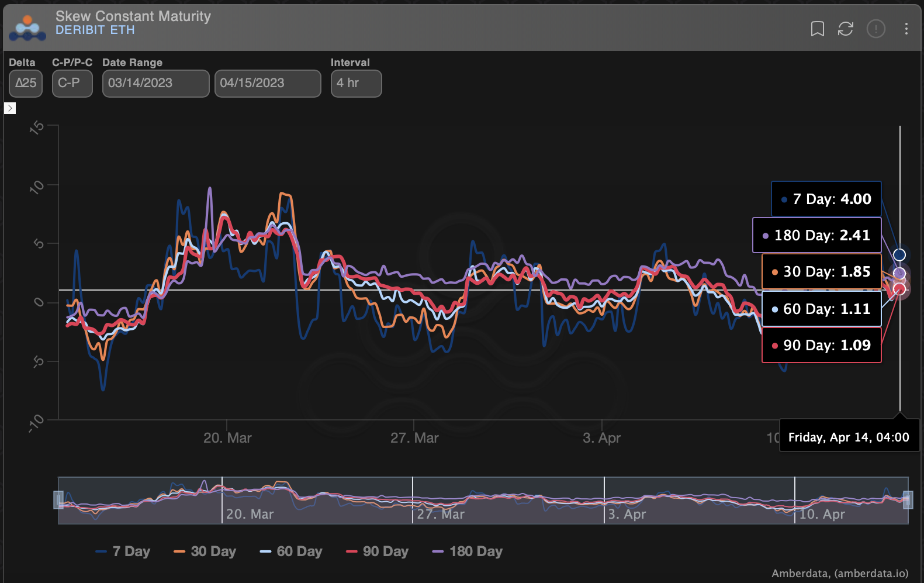Toggle the 60 Day series in legend

(x=291, y=551)
